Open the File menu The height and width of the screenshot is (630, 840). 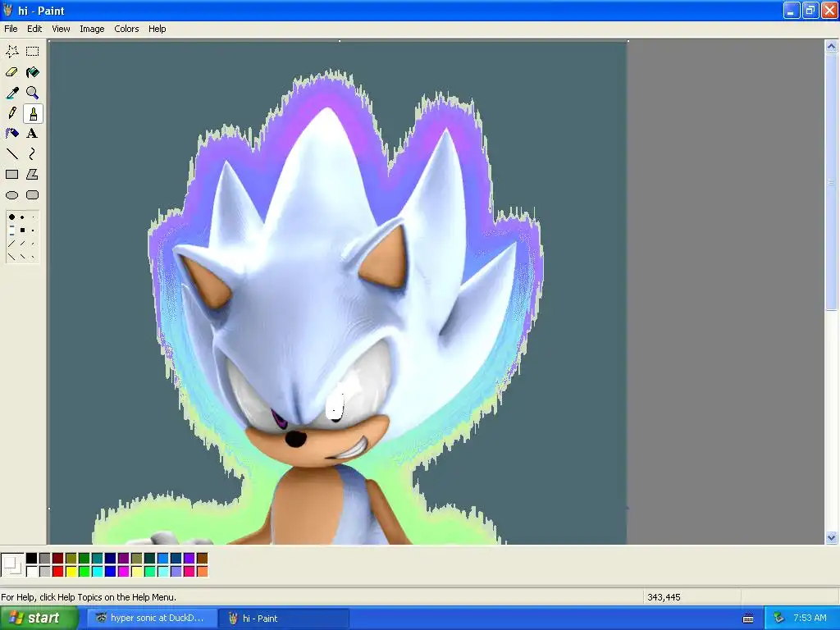[x=11, y=29]
